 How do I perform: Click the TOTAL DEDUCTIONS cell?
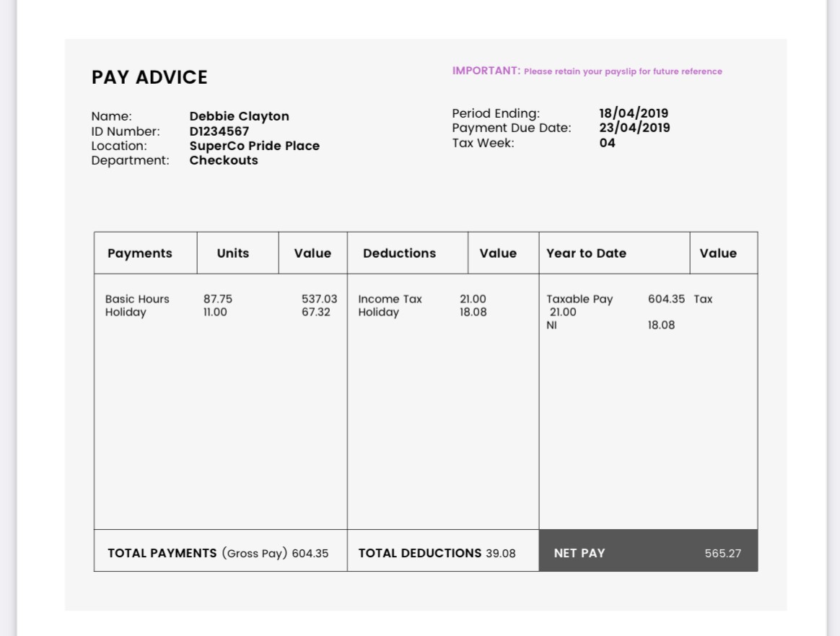(437, 553)
